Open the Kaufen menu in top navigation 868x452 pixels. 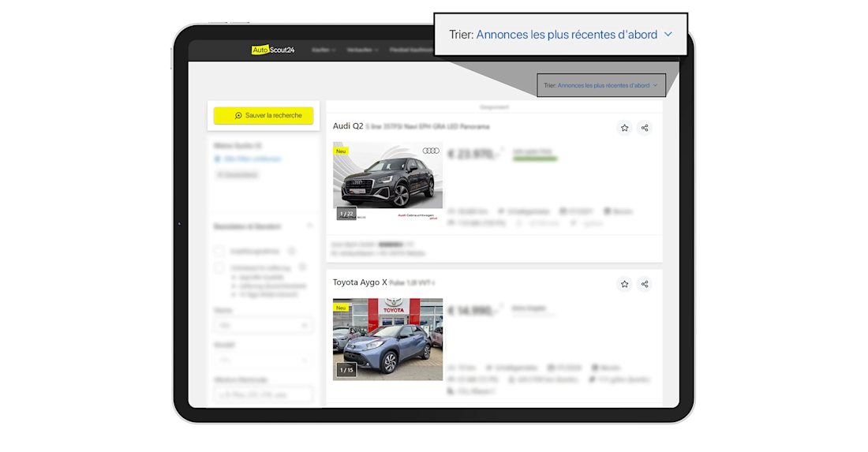coord(324,50)
